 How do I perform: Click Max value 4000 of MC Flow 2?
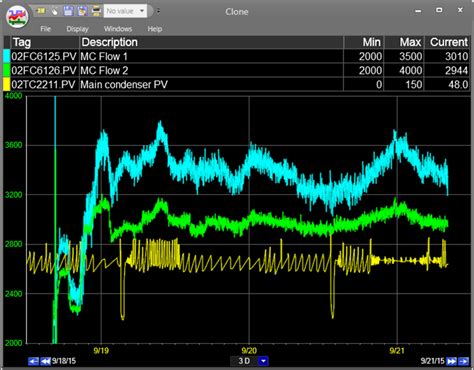(x=411, y=70)
